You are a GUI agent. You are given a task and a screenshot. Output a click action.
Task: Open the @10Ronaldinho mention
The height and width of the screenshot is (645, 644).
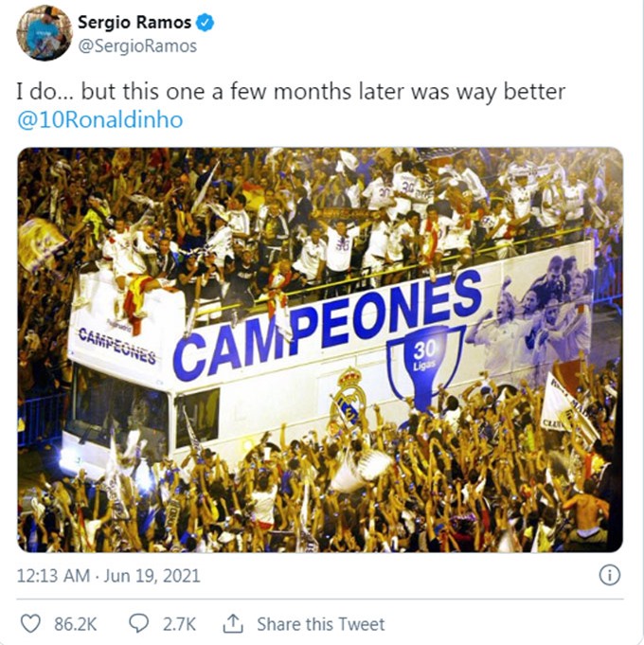[100, 120]
